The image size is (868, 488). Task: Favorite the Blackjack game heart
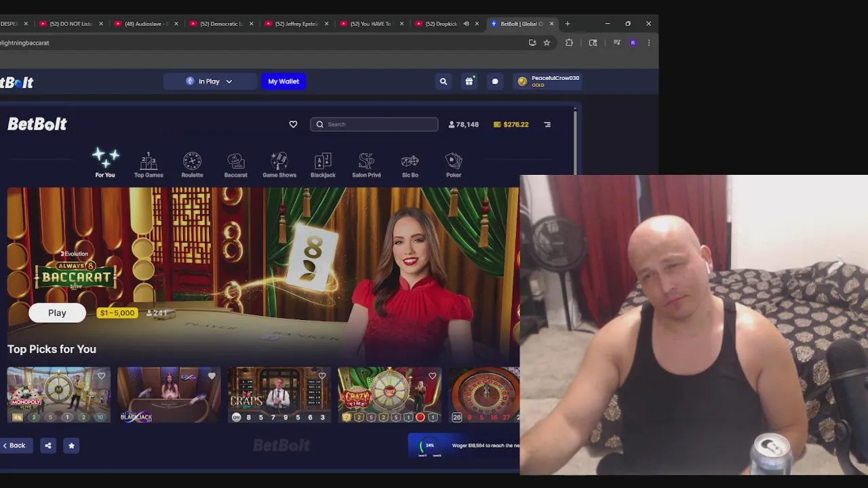pos(212,375)
